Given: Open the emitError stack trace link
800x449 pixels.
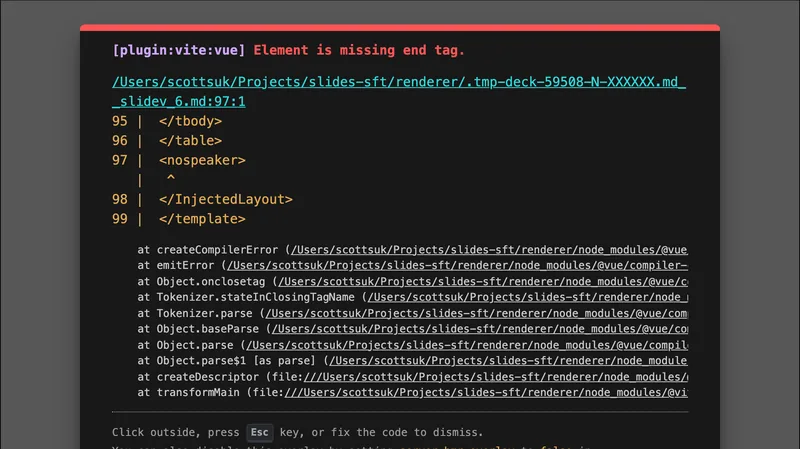Looking at the screenshot, I should 457,265.
